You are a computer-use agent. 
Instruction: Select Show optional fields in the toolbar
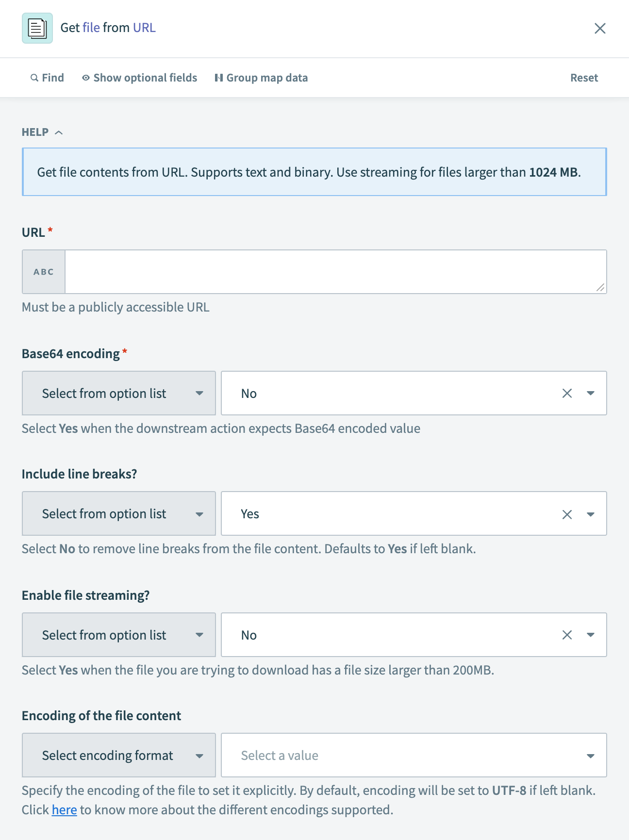tap(145, 78)
